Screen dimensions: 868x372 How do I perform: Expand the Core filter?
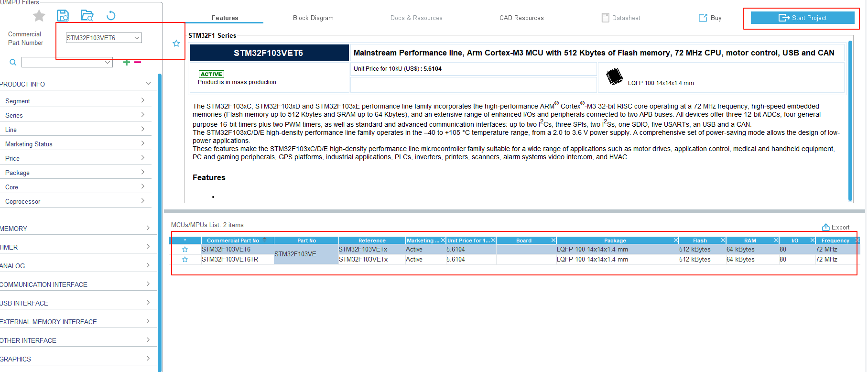click(x=143, y=186)
